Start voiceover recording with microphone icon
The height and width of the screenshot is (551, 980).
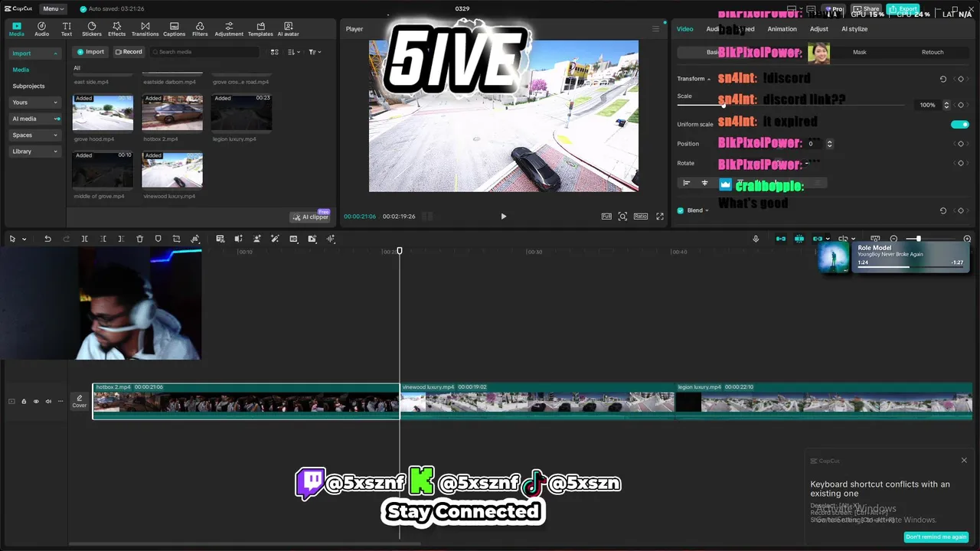click(x=756, y=239)
